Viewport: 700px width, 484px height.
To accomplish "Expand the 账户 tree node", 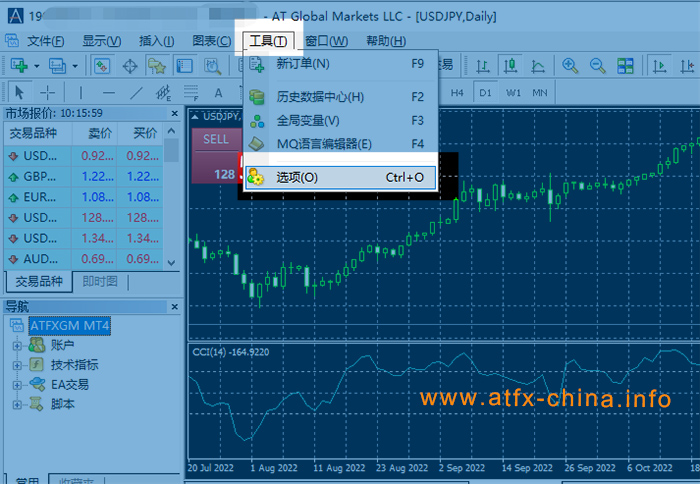I will tap(17, 346).
